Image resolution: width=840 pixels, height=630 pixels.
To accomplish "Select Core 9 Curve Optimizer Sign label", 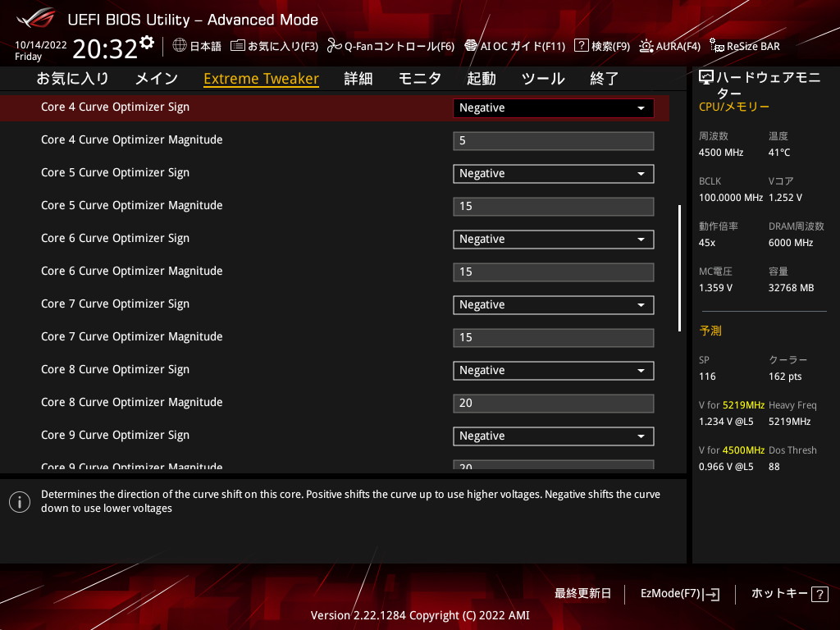I will [115, 435].
